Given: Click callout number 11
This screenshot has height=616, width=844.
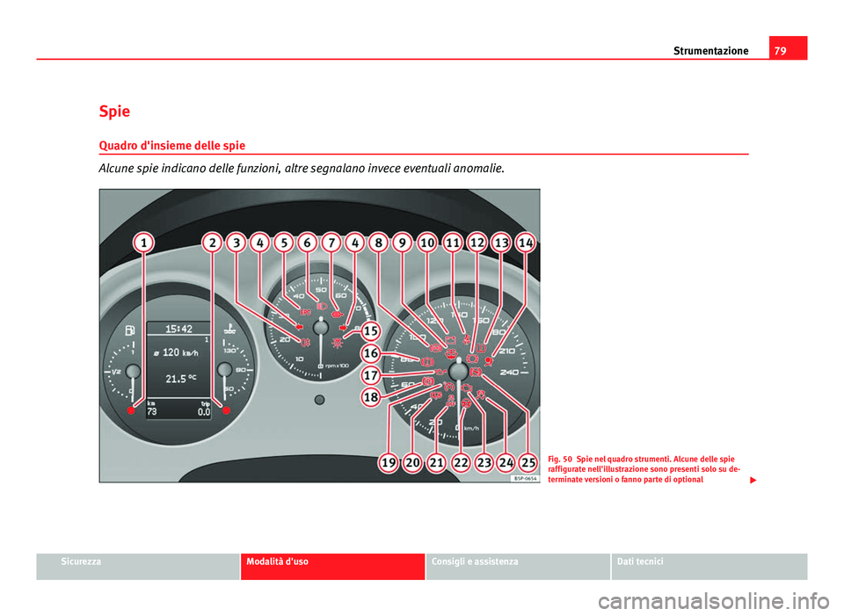Looking at the screenshot, I should pyautogui.click(x=452, y=243).
